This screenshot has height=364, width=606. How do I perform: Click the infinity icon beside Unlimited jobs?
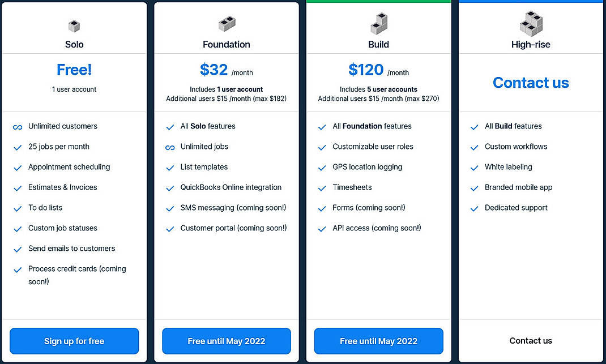(170, 147)
